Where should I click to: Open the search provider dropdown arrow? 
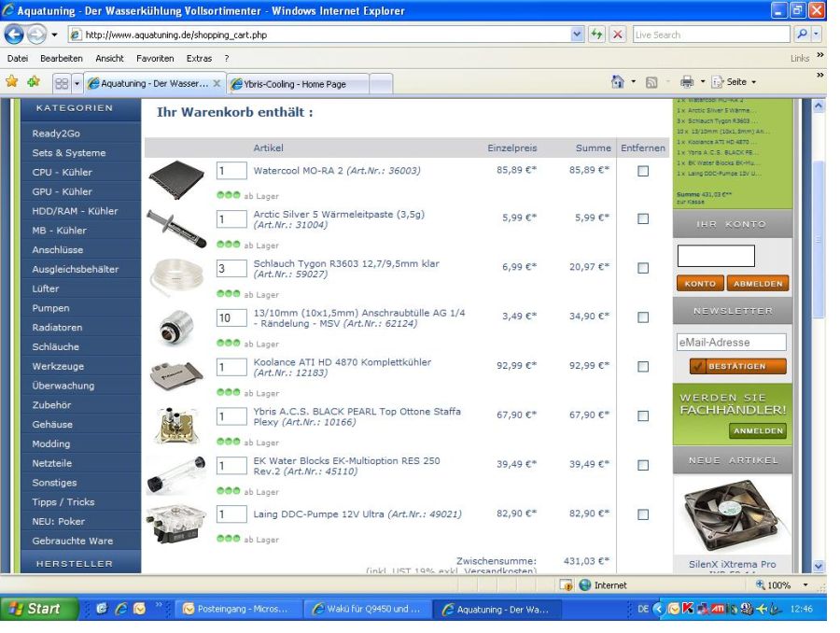pos(816,35)
